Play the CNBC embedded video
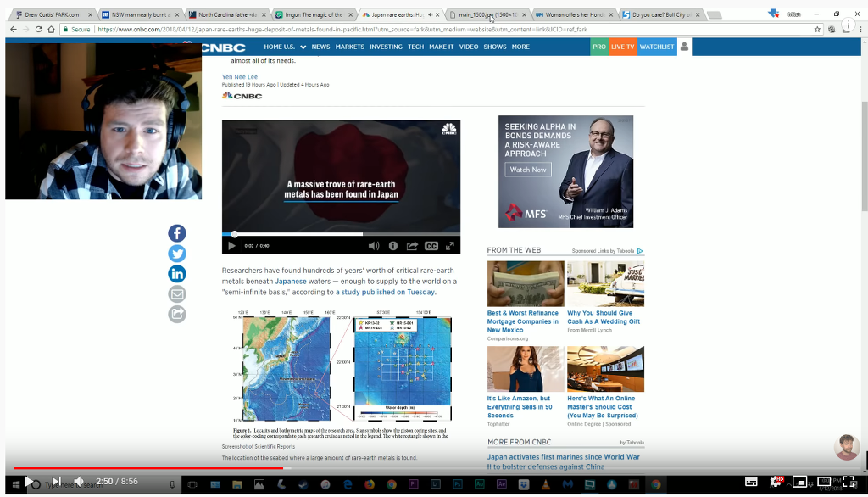868x497 pixels. (231, 246)
